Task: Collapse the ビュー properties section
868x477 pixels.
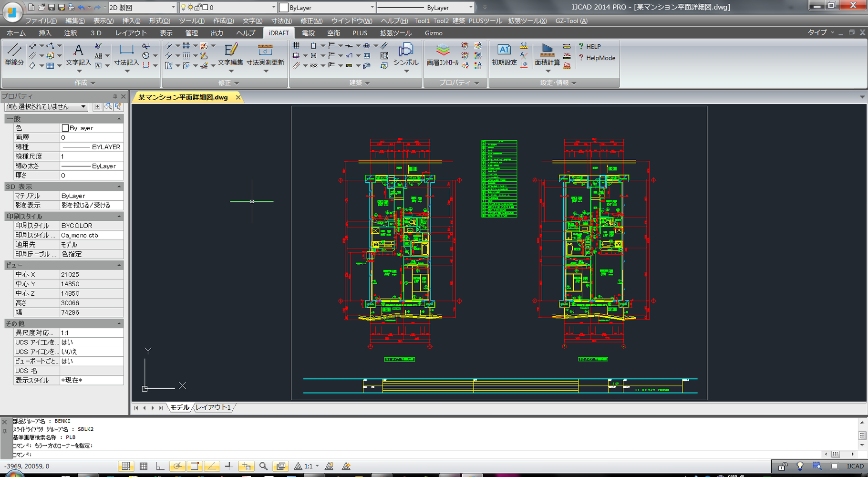Action: 119,265
